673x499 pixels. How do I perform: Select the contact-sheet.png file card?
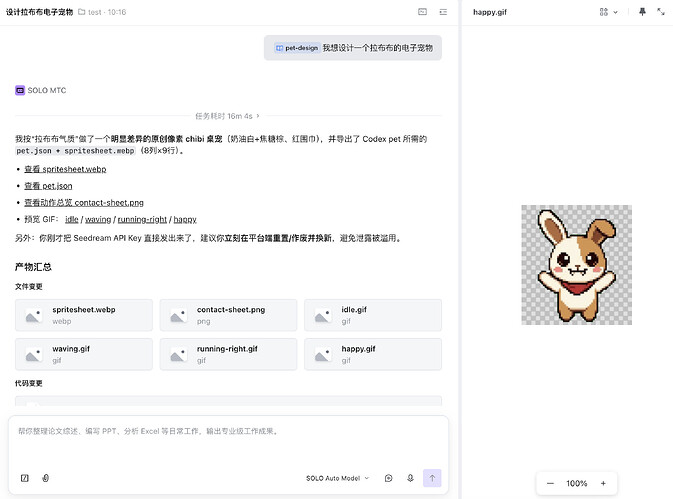[x=228, y=315]
